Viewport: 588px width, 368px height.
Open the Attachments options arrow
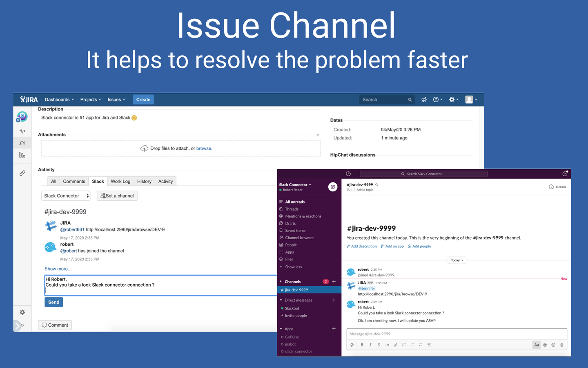(x=318, y=135)
